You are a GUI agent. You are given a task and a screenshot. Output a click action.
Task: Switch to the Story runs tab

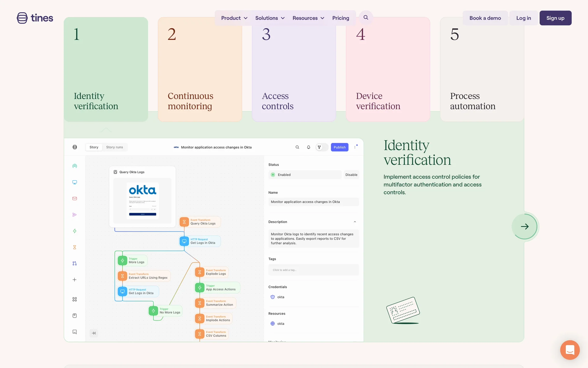[x=115, y=147]
